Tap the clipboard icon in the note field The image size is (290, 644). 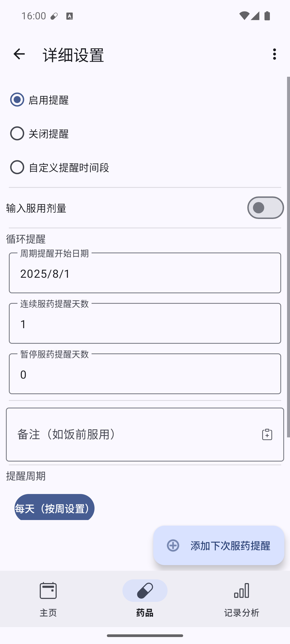pyautogui.click(x=267, y=434)
